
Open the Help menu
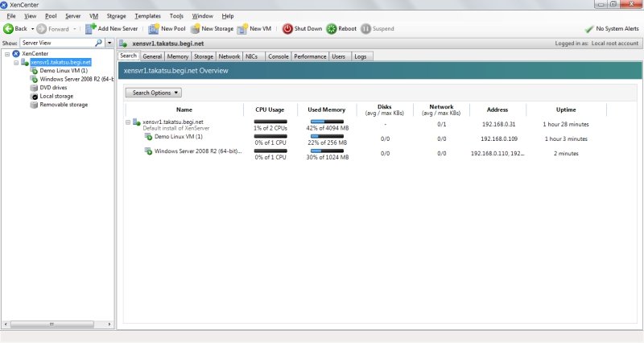tap(228, 16)
